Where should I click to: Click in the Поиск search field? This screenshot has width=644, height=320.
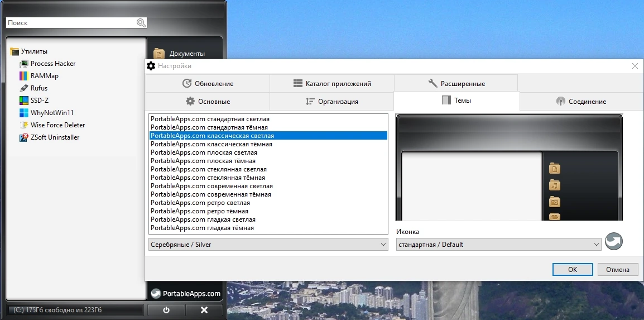coord(72,23)
